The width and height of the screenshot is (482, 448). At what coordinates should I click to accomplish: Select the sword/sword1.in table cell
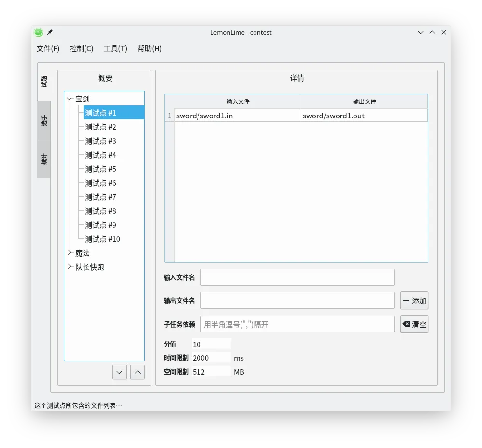(238, 116)
